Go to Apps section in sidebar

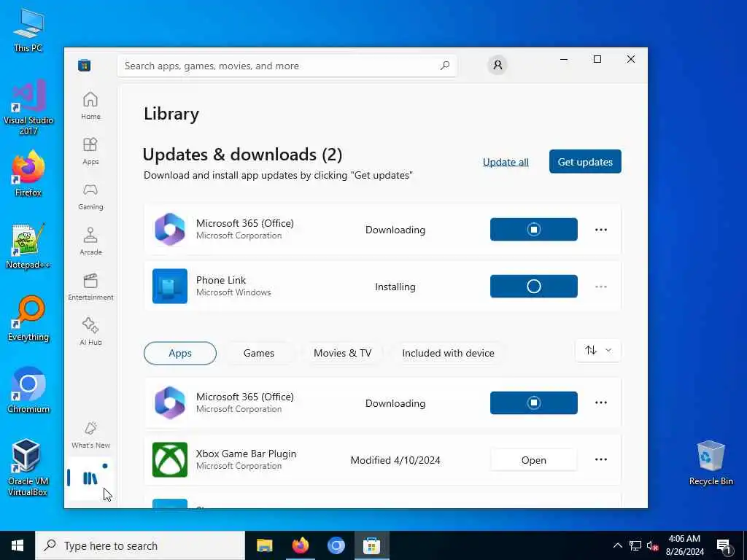90,151
